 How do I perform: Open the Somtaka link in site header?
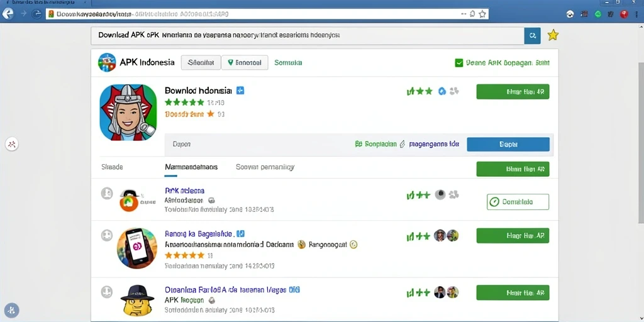[x=288, y=63]
